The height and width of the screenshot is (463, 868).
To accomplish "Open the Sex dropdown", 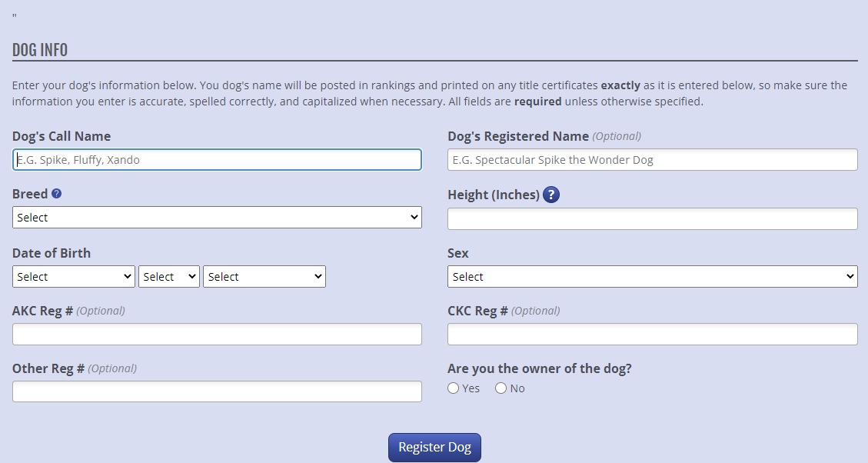I will point(653,276).
